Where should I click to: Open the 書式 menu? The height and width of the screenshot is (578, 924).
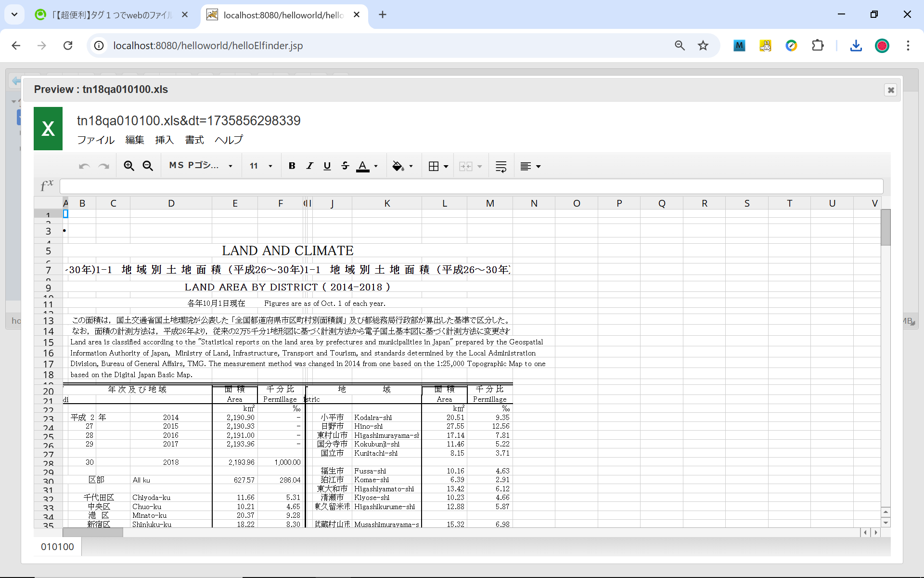point(194,140)
